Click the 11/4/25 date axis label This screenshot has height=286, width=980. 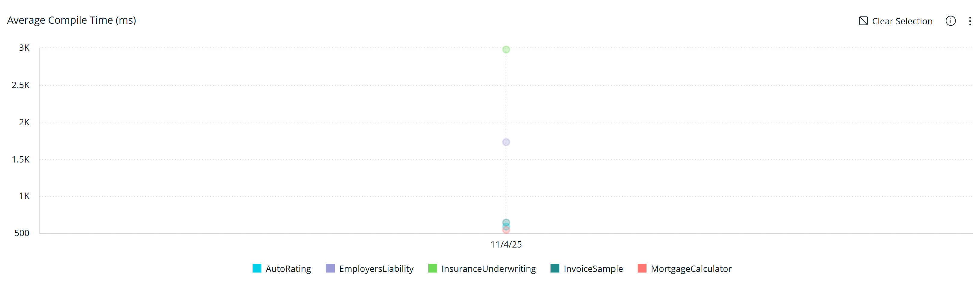(x=506, y=245)
